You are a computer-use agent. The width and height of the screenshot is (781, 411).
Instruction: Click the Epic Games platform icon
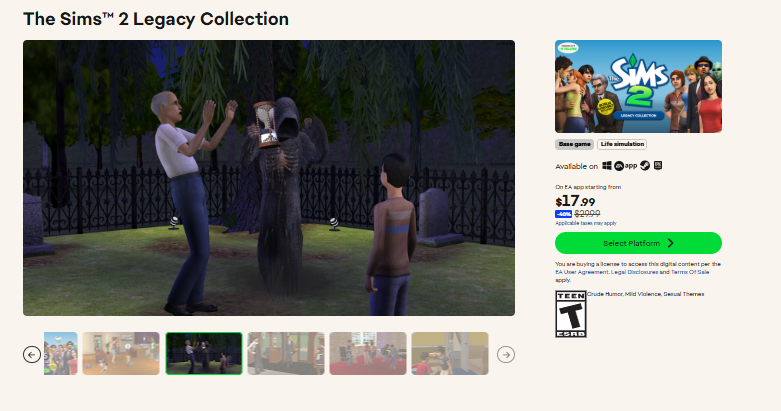[x=658, y=165]
